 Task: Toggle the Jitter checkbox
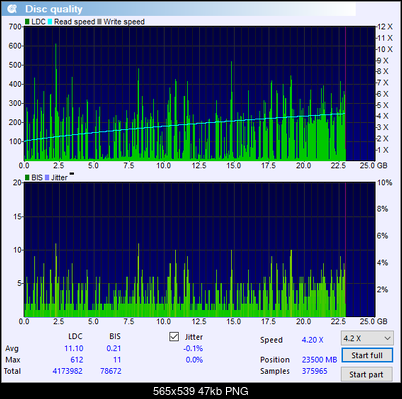pos(174,337)
